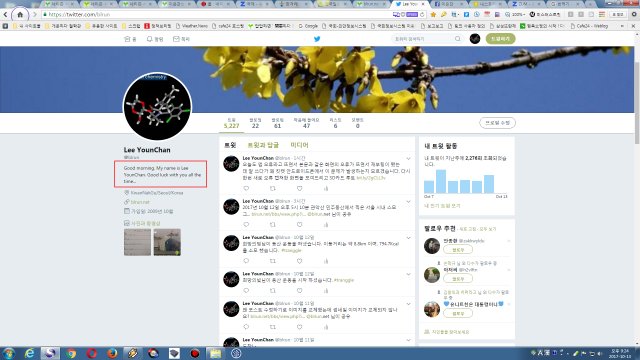This screenshot has height=360, width=640.
Task: Select the 트윗 timeline tab
Action: click(230, 145)
